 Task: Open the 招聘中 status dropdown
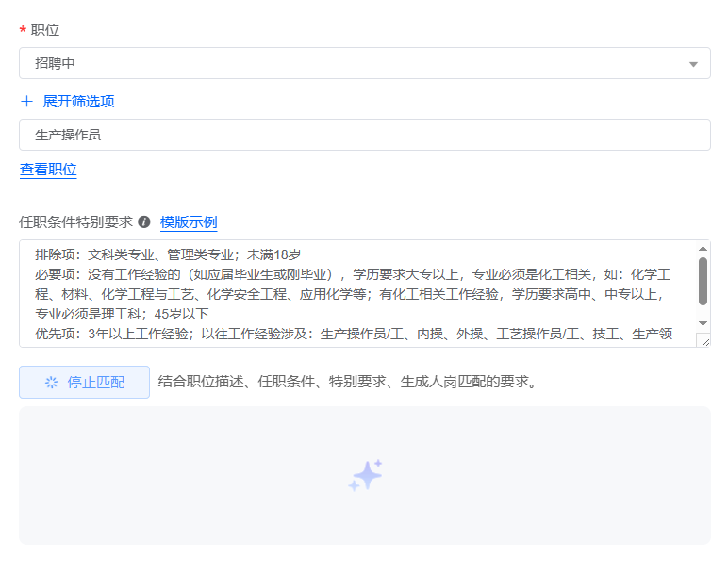tap(364, 63)
